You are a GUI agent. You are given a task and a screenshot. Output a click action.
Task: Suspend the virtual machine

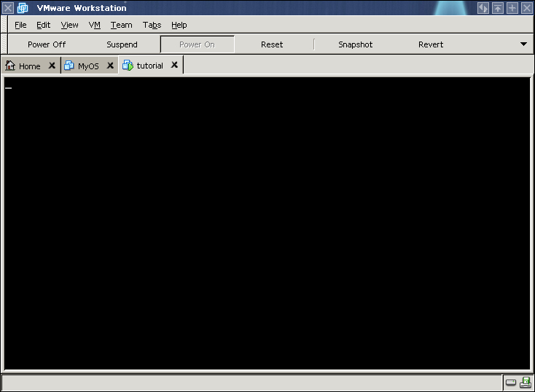point(122,44)
